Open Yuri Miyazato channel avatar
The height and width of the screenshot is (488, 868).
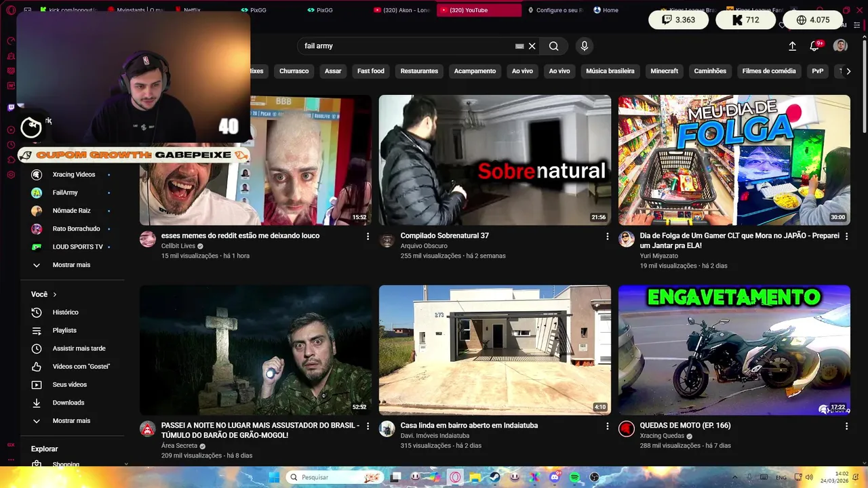627,239
